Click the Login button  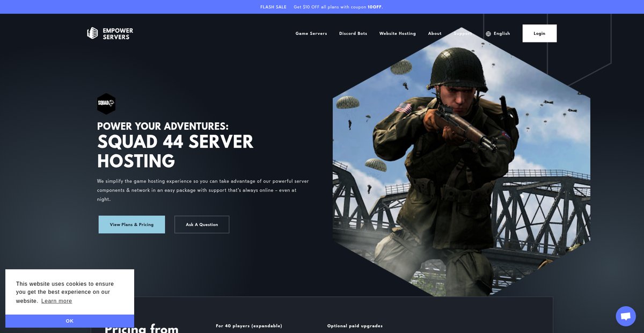[539, 33]
